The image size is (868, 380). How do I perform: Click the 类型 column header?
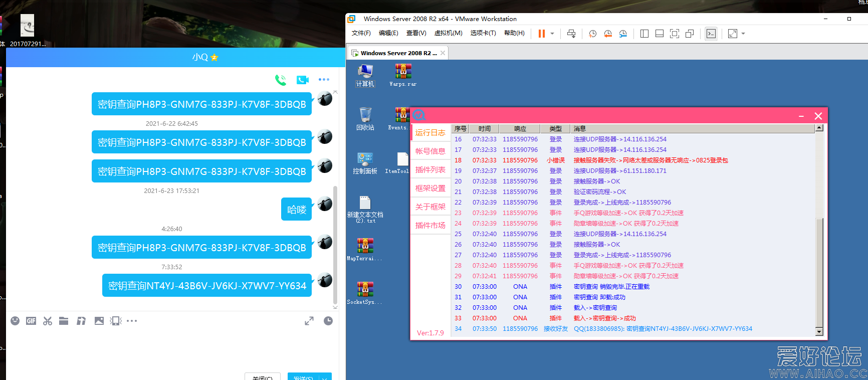[556, 129]
